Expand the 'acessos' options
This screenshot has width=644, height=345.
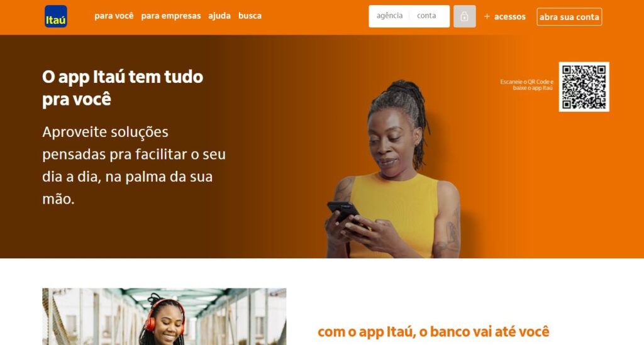[x=509, y=17]
